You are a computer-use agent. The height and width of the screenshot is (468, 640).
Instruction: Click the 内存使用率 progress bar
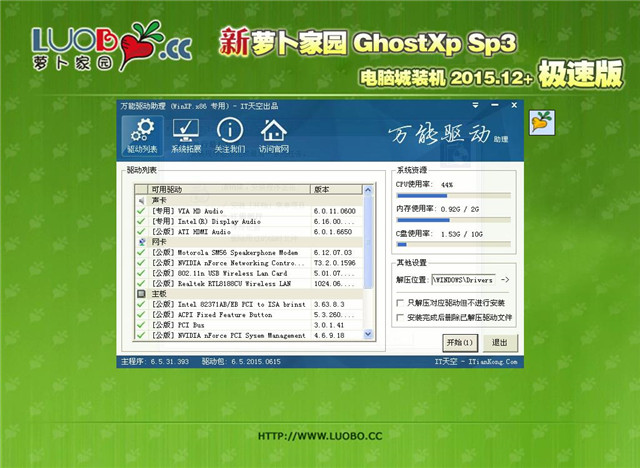[453, 220]
